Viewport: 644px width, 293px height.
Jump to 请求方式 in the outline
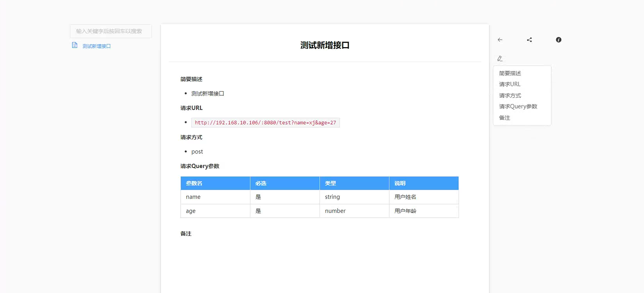pyautogui.click(x=510, y=95)
